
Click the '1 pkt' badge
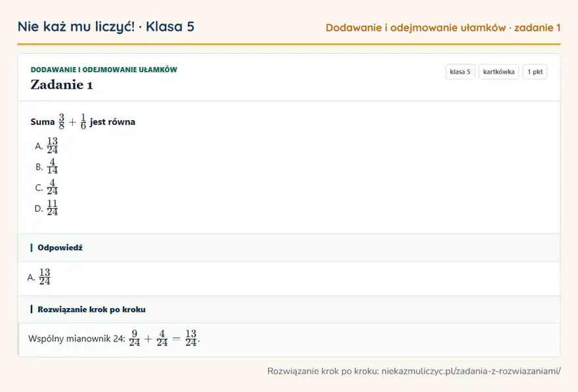pyautogui.click(x=535, y=72)
